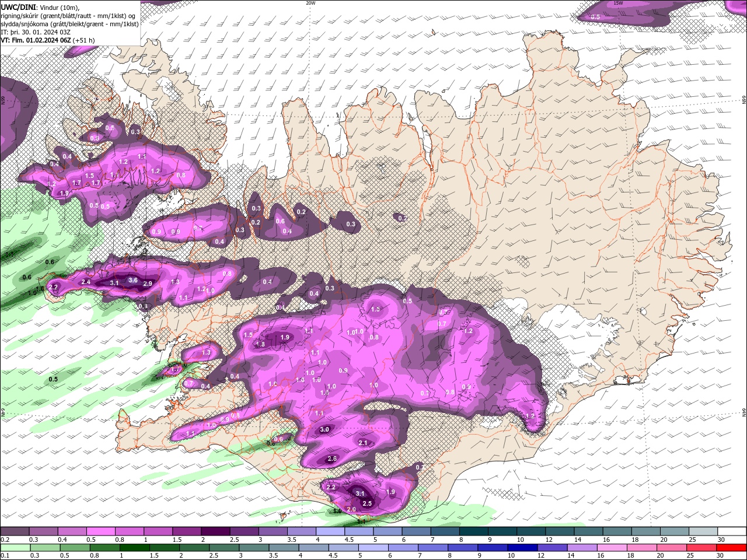Pick the 0.3–0.5 rain scale swatch

pos(45,548)
